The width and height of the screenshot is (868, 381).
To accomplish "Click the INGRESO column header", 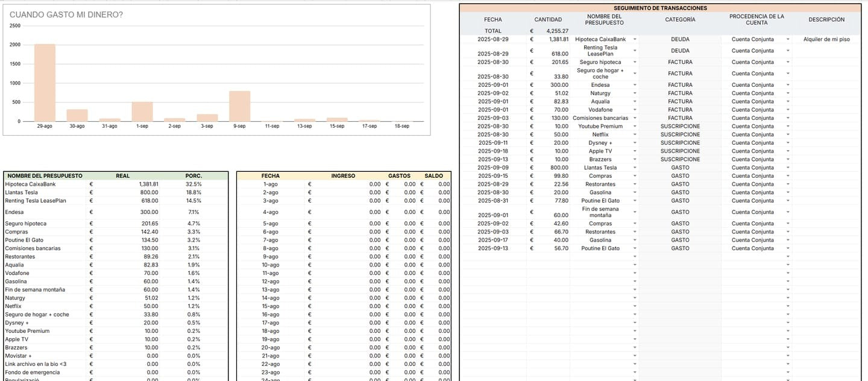I will 343,176.
